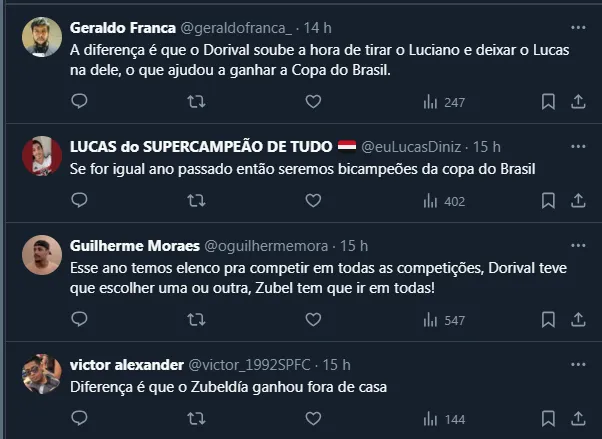Open more options on Guilherme Moraes' tweet
The image size is (602, 439).
[x=578, y=246]
